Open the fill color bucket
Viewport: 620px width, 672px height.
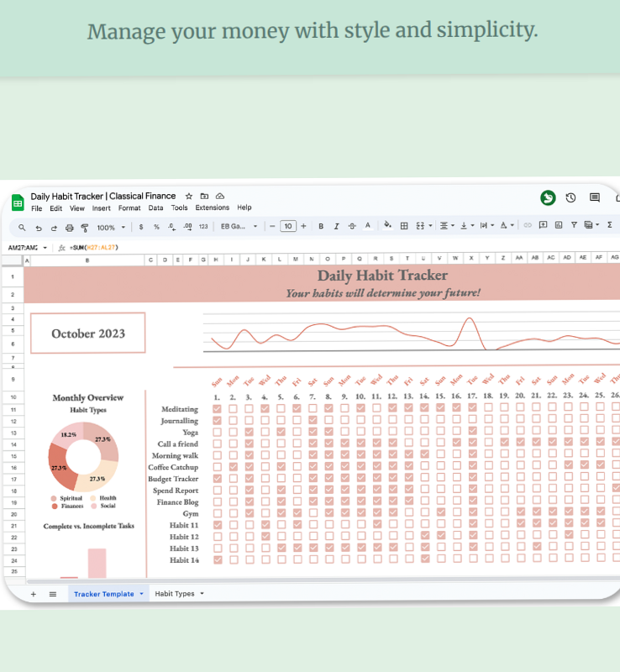click(387, 225)
